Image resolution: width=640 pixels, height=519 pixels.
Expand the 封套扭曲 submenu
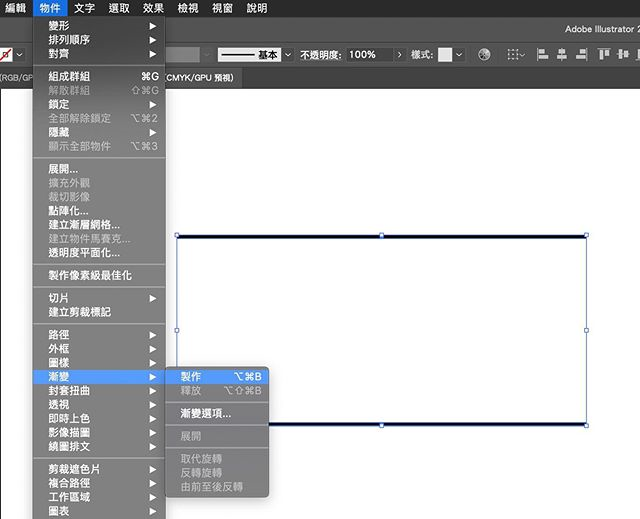(x=99, y=390)
